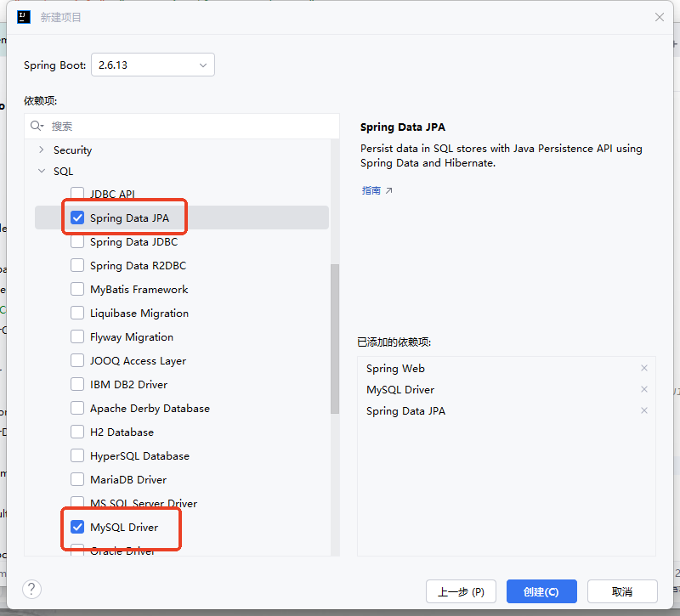680x616 pixels.
Task: Enable Spring Data R2DBC dependency
Action: click(77, 265)
